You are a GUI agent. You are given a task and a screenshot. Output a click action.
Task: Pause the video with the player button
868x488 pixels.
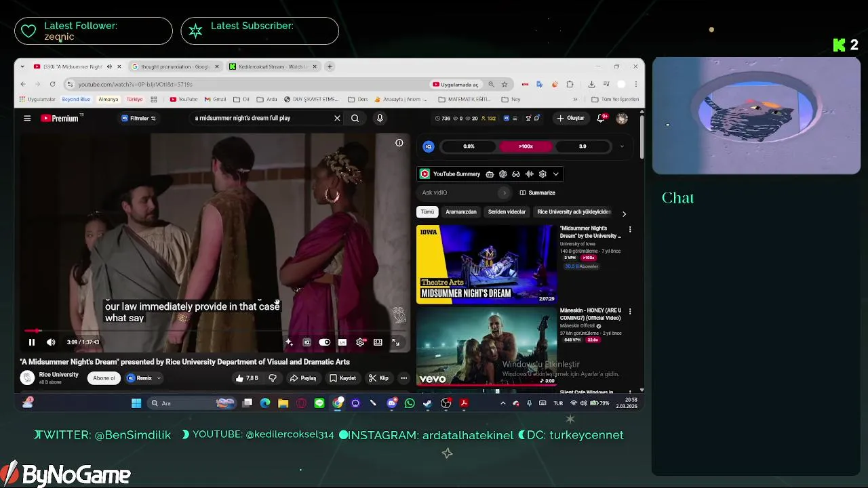click(31, 342)
